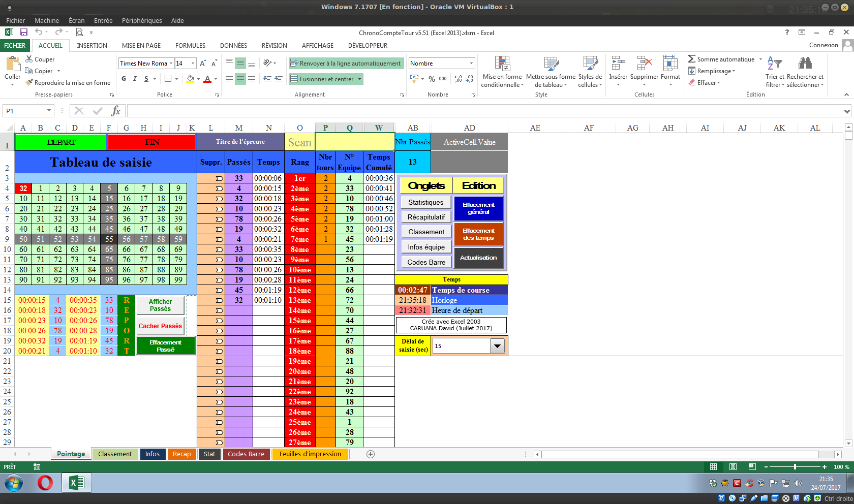Screen dimensions: 854x504
Task: Click the add new sheet plus icon
Action: pos(371,454)
